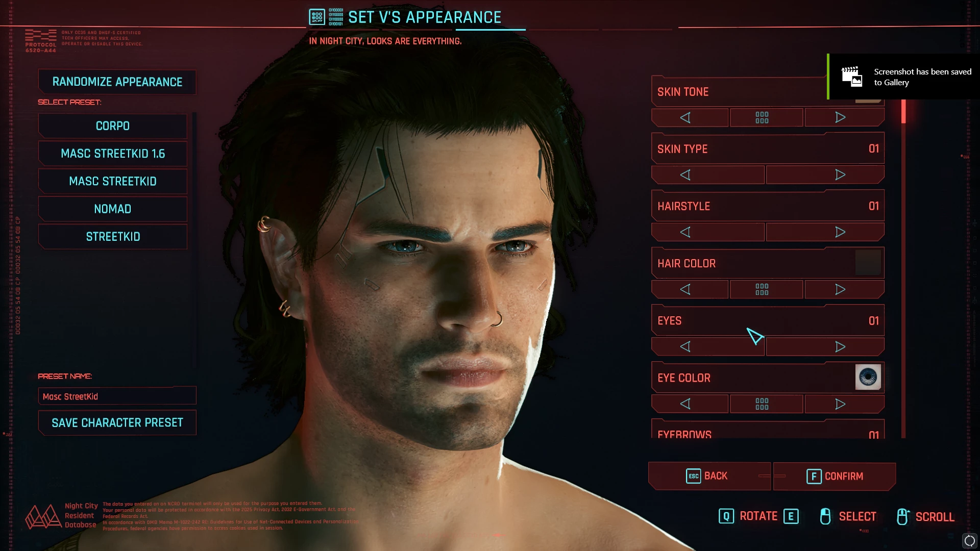Confirm appearance with the Confirm button
This screenshot has width=980, height=551.
(835, 477)
